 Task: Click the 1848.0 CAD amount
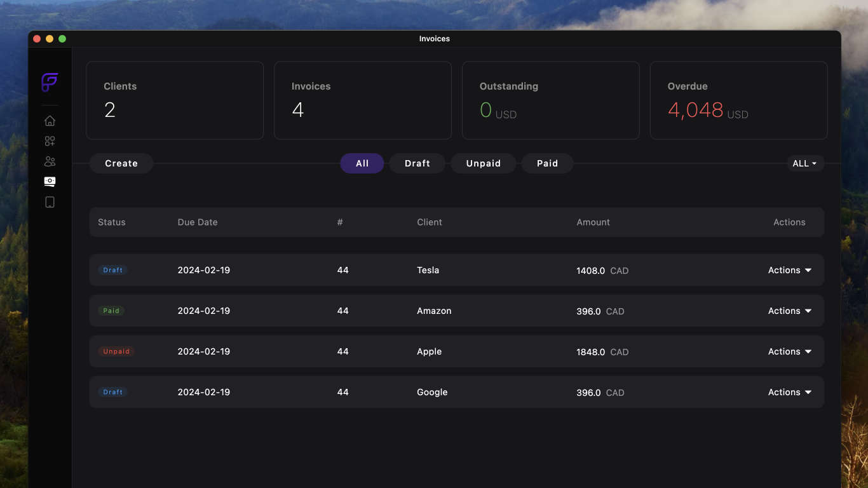[x=602, y=352]
